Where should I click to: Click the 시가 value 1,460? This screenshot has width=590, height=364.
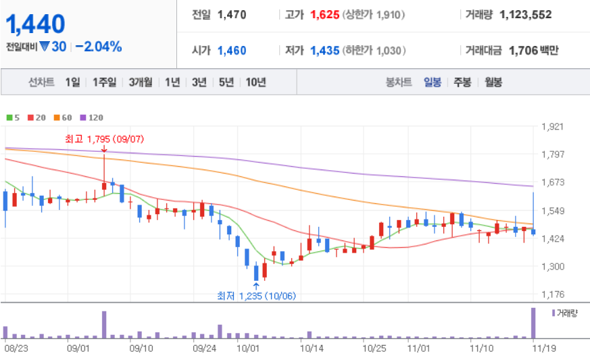click(232, 51)
